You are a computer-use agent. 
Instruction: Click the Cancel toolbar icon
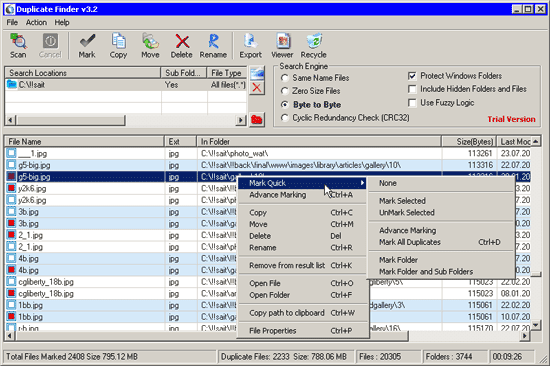click(x=50, y=46)
